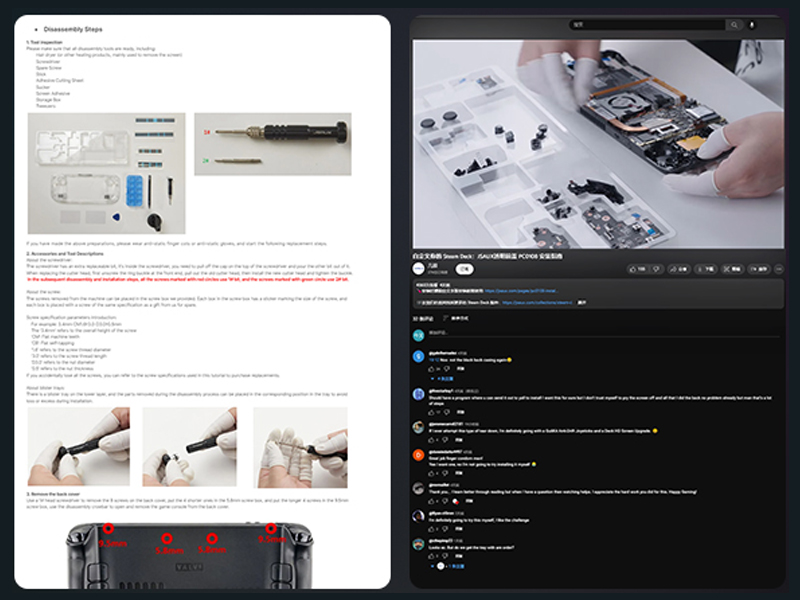Click the Steam Deck back cover screw diagram
The height and width of the screenshot is (600, 800).
(x=190, y=555)
